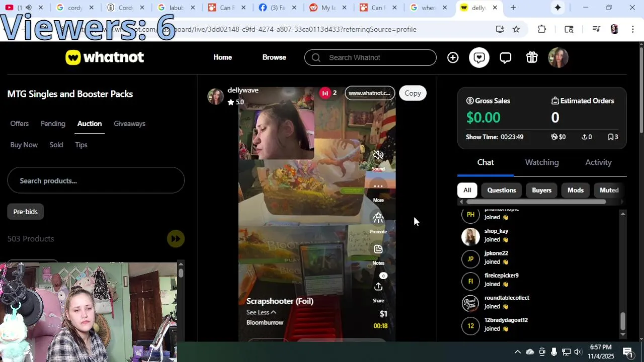Switch to the Facebook browser tab
This screenshot has width=644, height=362.
(278, 8)
